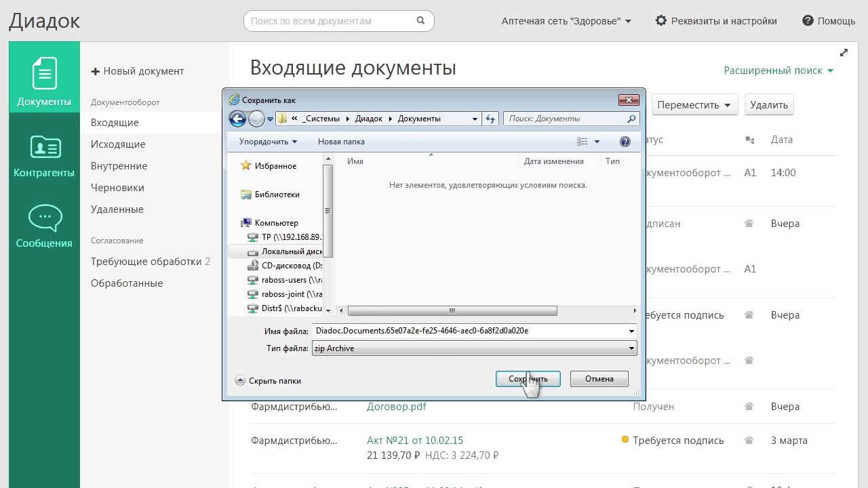Screen dimensions: 868x488
Task: Open the Аптечная сеть "Здоровье" organization dropdown
Action: (x=566, y=21)
